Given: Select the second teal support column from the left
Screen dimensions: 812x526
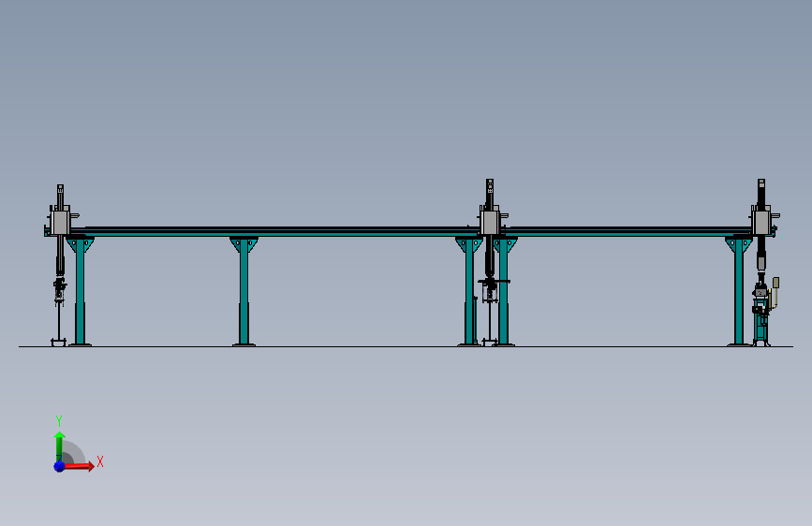Looking at the screenshot, I should 244,291.
